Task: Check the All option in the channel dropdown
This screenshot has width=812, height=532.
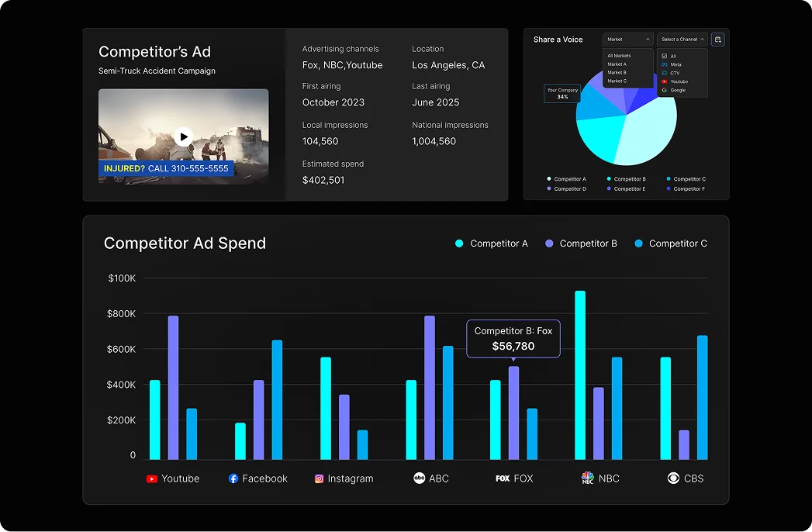Action: pyautogui.click(x=665, y=56)
